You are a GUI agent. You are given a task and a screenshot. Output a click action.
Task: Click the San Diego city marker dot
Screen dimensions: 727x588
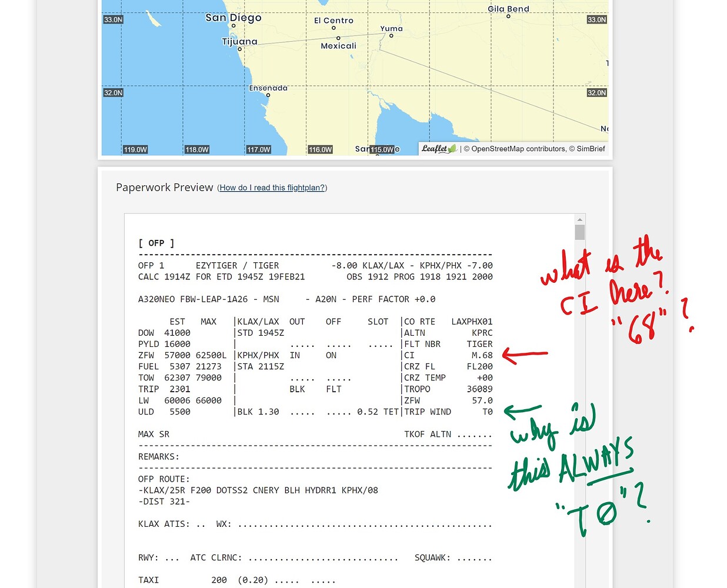point(234,25)
